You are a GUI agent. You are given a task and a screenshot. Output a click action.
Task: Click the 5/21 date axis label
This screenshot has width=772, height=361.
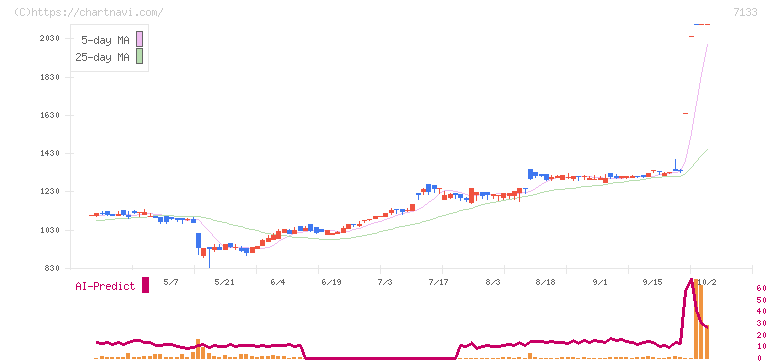pyautogui.click(x=225, y=282)
